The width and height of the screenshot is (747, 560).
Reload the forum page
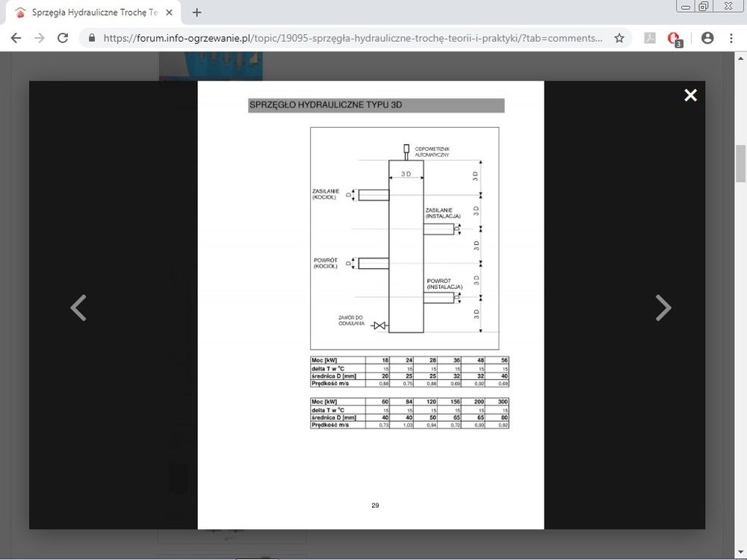63,38
